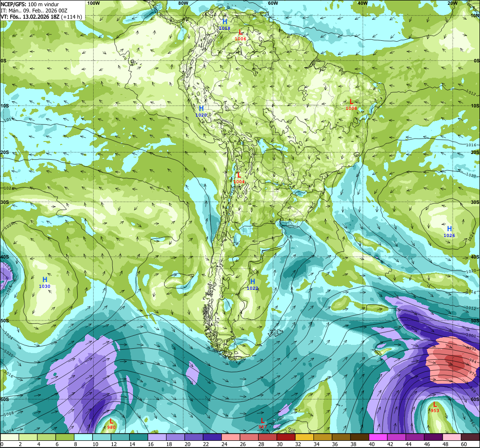Click the high-pressure H symbol above 1030

point(45,280)
